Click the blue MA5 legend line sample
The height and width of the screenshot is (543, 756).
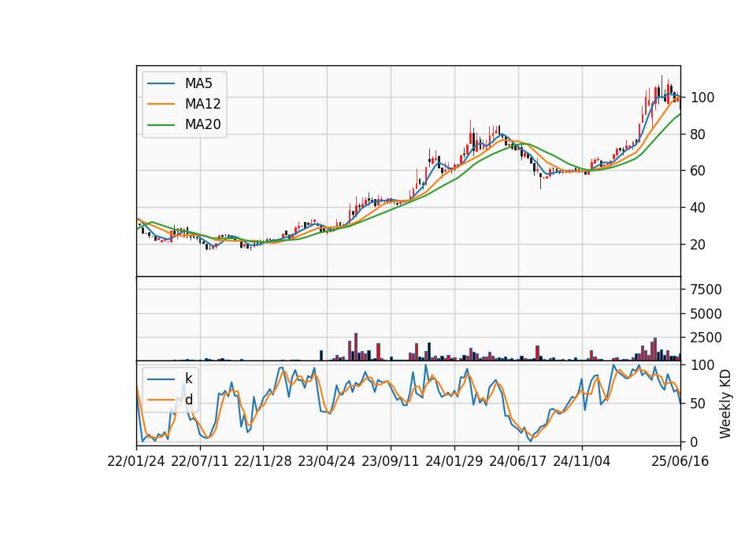coord(161,83)
